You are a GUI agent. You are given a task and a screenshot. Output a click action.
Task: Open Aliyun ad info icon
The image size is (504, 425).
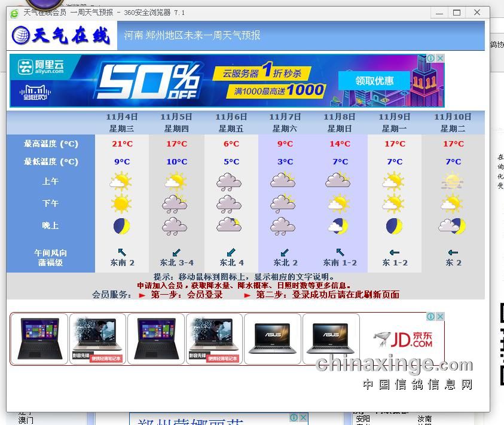click(430, 58)
